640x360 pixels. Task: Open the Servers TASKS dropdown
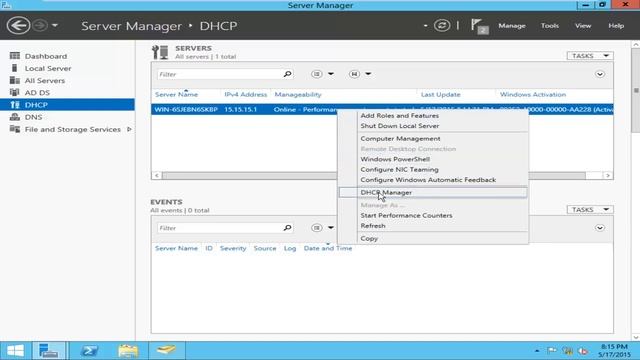point(590,56)
